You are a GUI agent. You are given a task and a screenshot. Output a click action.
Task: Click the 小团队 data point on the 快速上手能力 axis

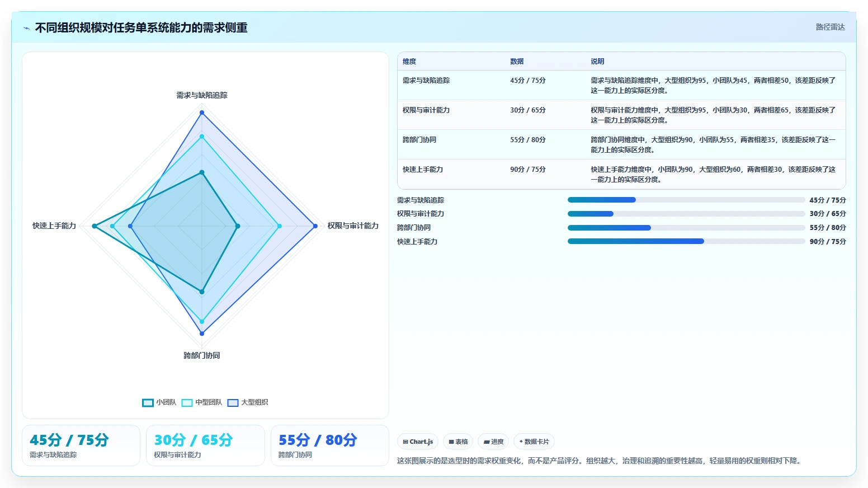point(95,226)
